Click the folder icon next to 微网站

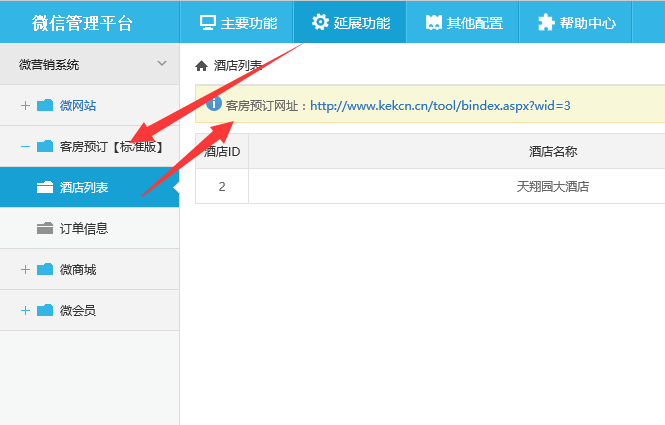click(45, 105)
